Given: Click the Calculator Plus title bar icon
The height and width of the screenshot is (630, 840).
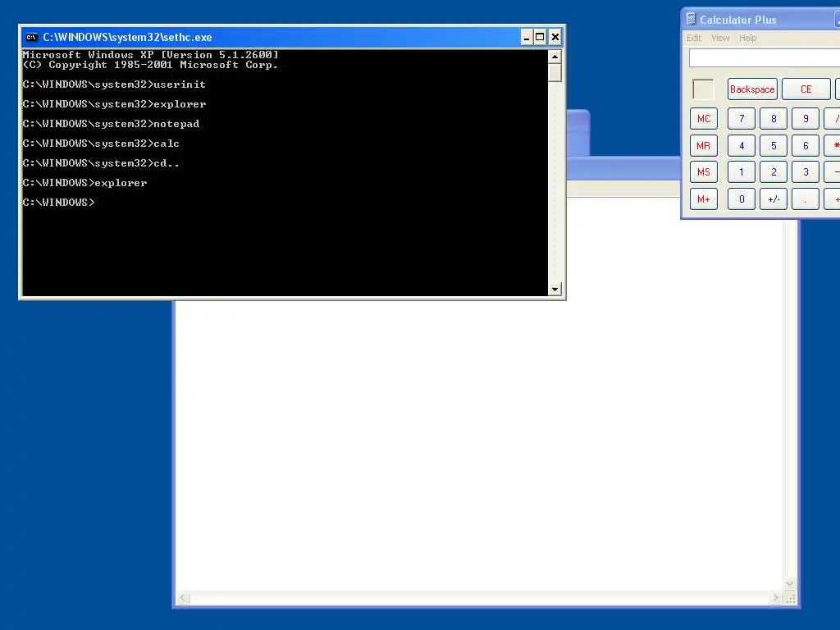Looking at the screenshot, I should click(x=691, y=20).
